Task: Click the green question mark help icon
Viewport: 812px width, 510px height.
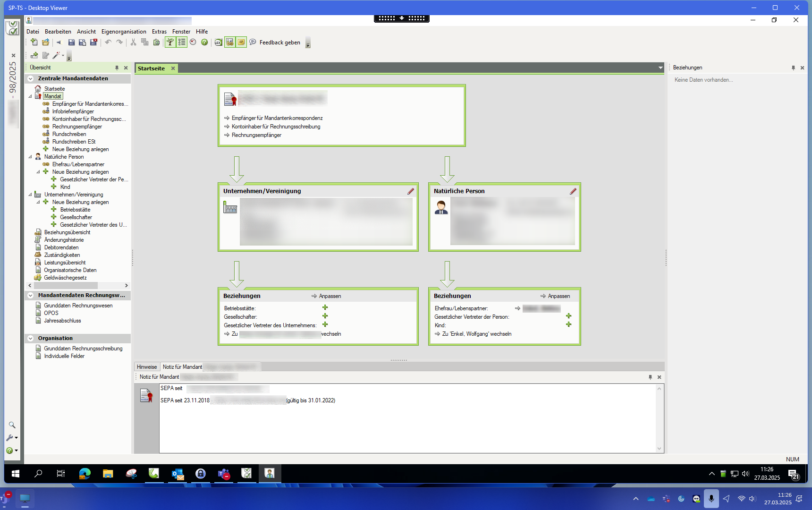Action: click(x=204, y=42)
